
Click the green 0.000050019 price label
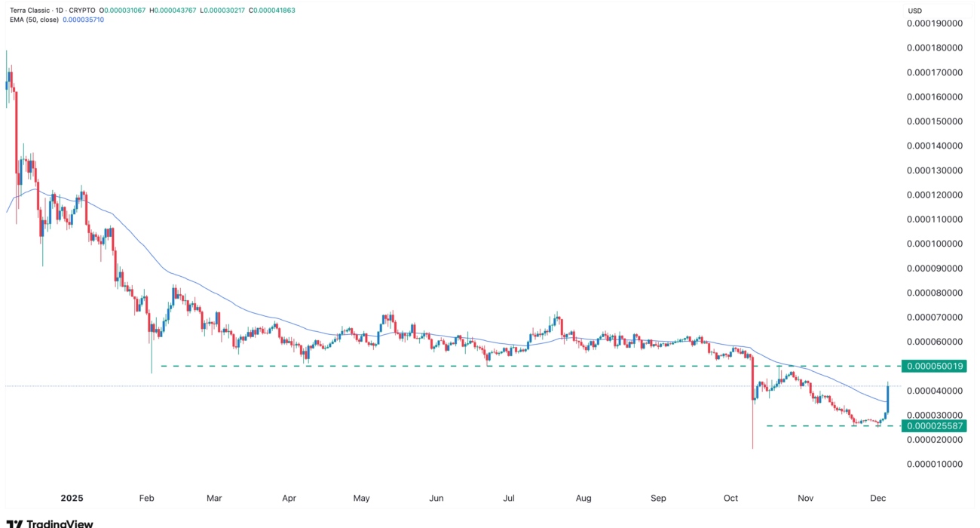(936, 366)
